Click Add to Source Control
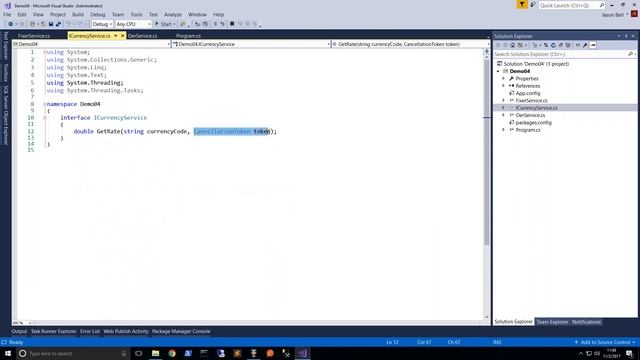 click(x=604, y=342)
